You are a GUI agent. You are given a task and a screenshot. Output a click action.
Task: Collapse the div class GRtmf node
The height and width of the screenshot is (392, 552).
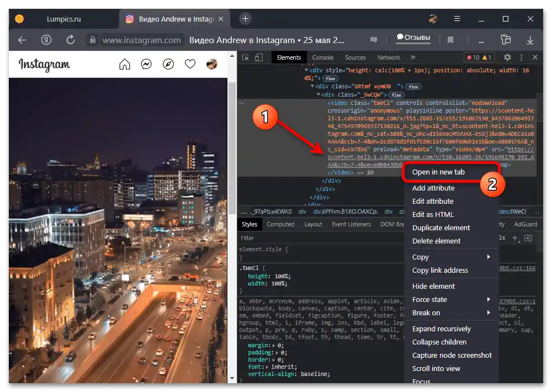[312, 86]
